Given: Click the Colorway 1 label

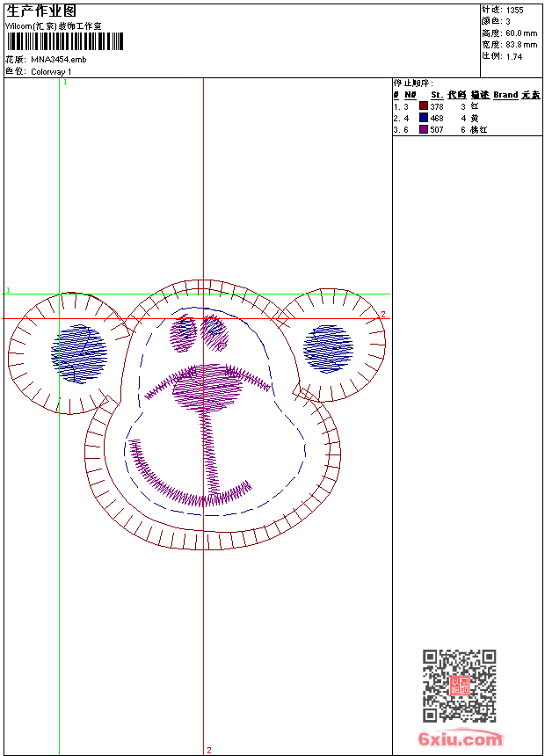Looking at the screenshot, I should 51,72.
